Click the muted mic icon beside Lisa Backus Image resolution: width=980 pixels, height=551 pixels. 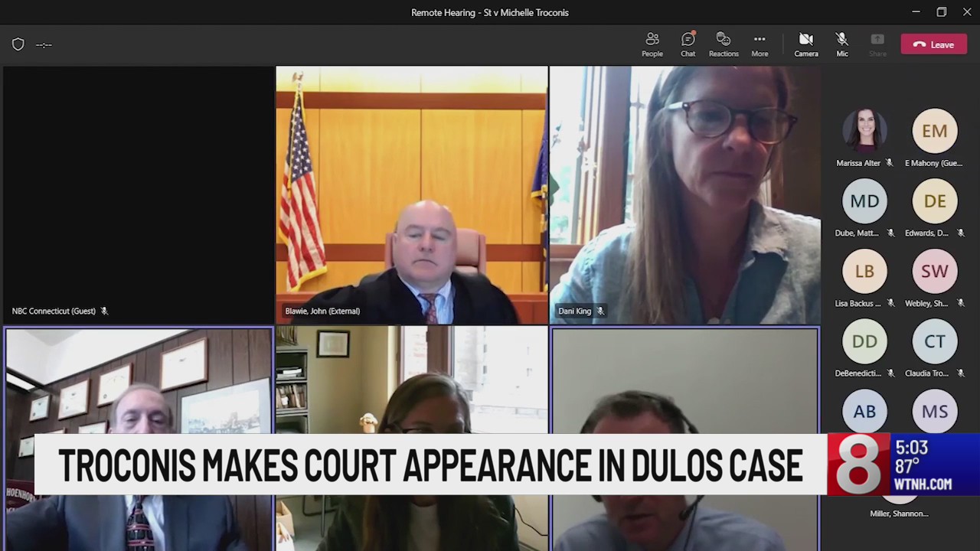pos(890,303)
